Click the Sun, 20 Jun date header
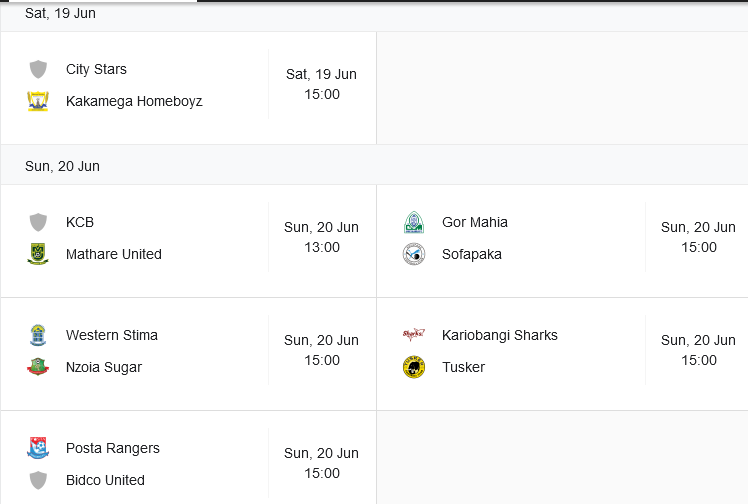This screenshot has width=748, height=504. point(62,166)
